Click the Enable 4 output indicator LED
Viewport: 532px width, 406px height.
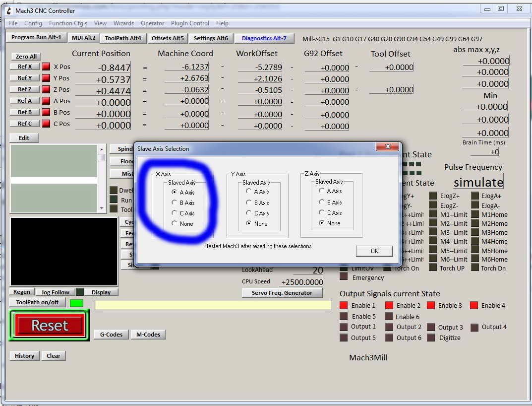(474, 305)
